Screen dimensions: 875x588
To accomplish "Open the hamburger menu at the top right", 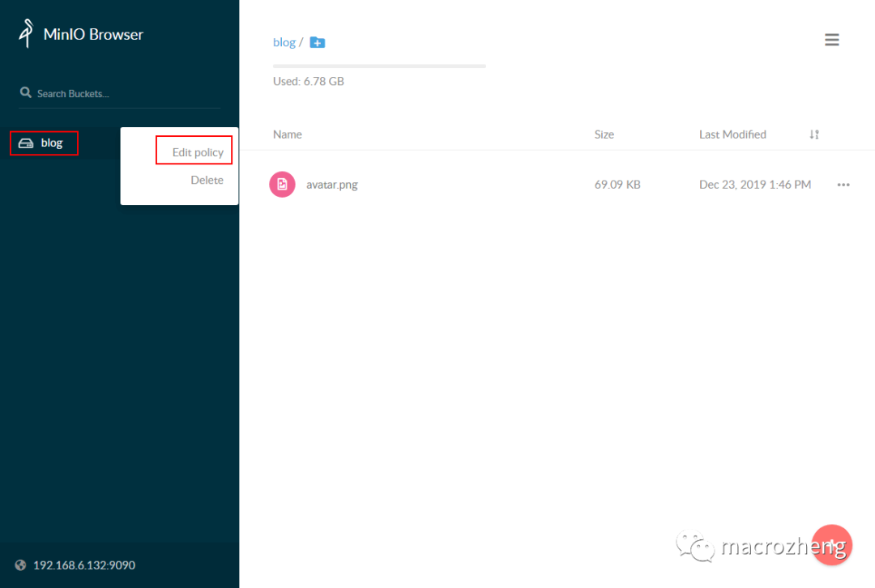I will click(x=831, y=40).
